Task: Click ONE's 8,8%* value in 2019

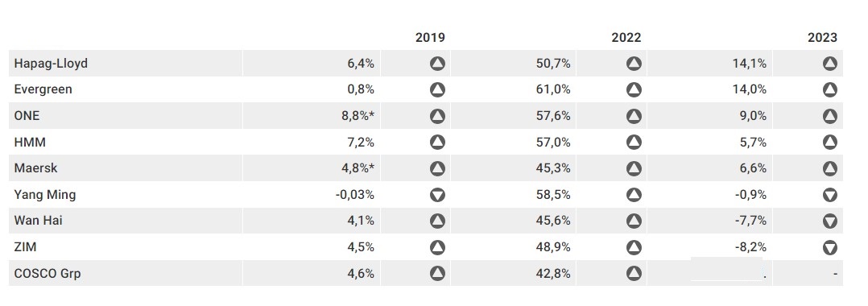Action: (x=358, y=116)
